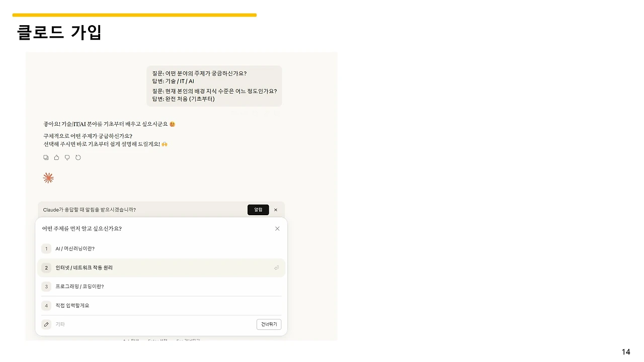The width and height of the screenshot is (644, 362).
Task: Click the pencil icon beside 기타
Action: (46, 324)
